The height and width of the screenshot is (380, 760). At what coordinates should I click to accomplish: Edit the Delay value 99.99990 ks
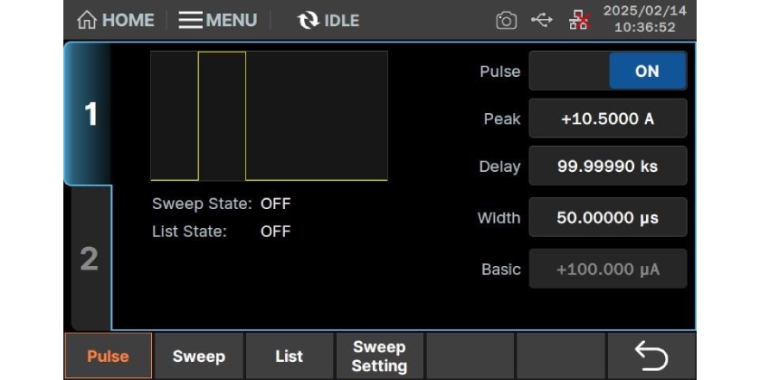point(608,166)
